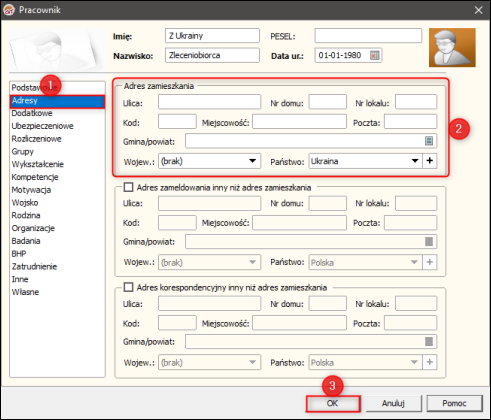Viewport: 491px width, 420px height.
Task: Click the Pracownik app icon in title bar
Action: pos(9,10)
